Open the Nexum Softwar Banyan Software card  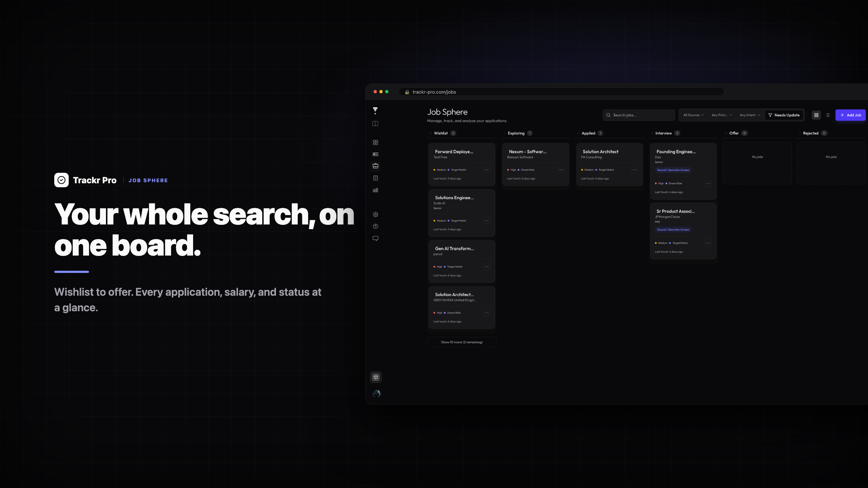[x=536, y=164]
